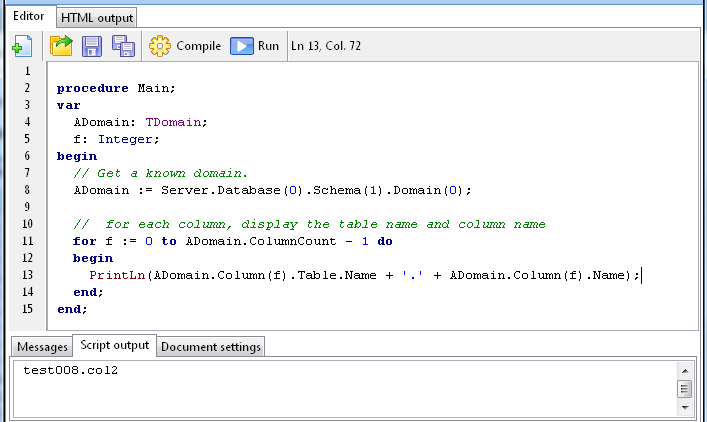Click the script output scrollbar thumb
Image resolution: width=707 pixels, height=422 pixels.
(684, 389)
